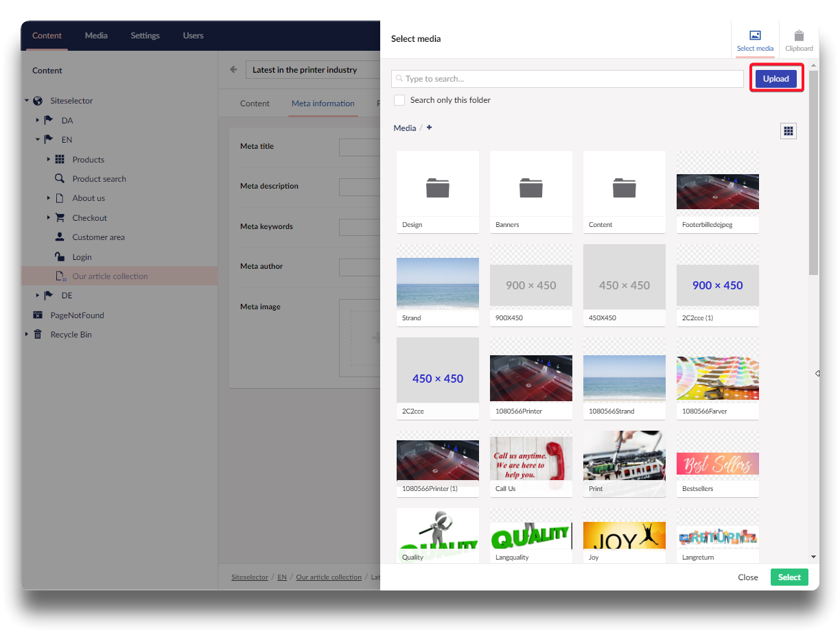Open the Banners folder

point(531,191)
